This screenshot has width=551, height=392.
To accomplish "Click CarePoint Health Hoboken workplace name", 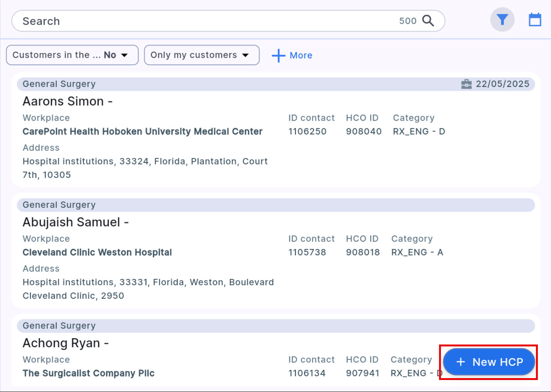I will tap(142, 131).
